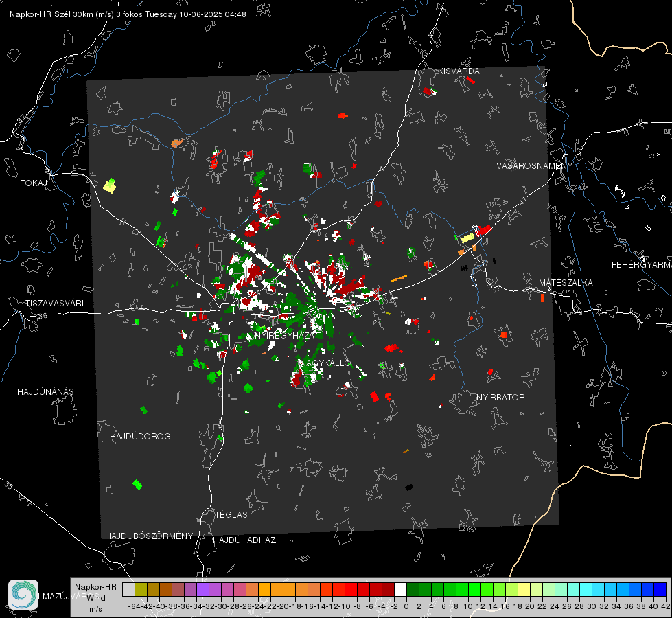Viewport: 672px width, 618px height.
Task: Click the VÁSÁROSNAMÉNY town label
Action: click(x=535, y=166)
